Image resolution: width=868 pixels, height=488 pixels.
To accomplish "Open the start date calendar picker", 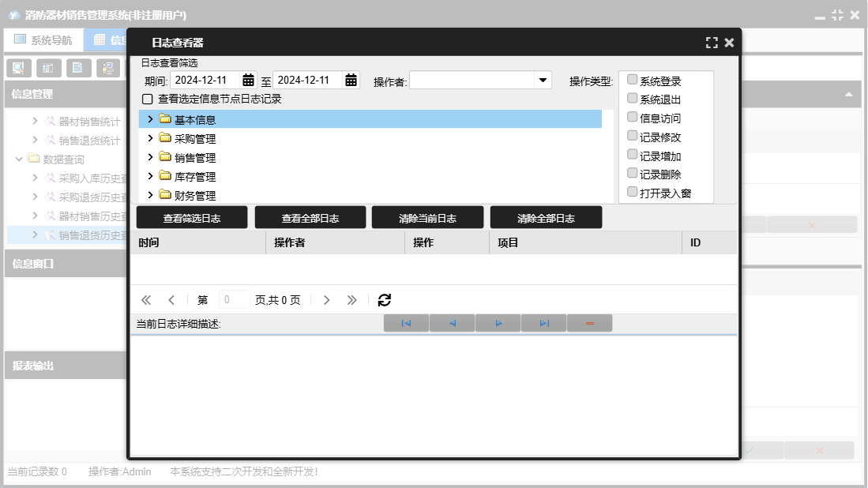I will pos(248,81).
